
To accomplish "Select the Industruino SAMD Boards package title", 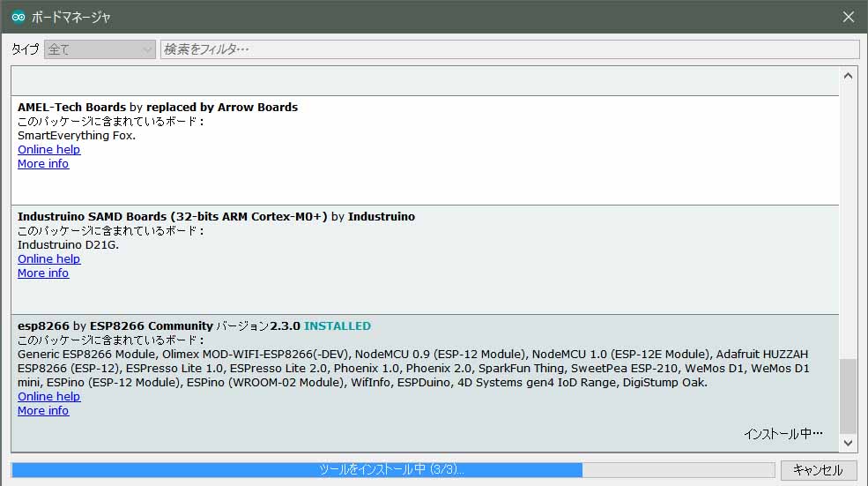I will point(216,217).
